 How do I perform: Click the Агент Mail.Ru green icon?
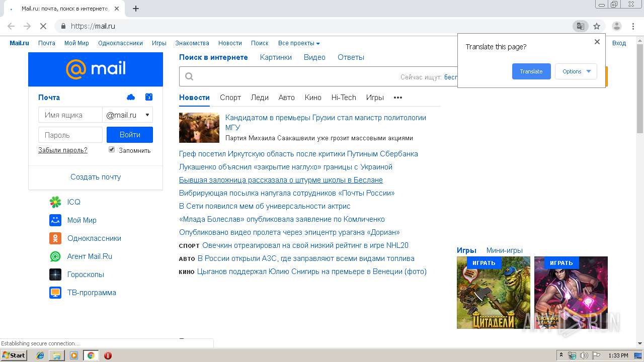coord(55,256)
